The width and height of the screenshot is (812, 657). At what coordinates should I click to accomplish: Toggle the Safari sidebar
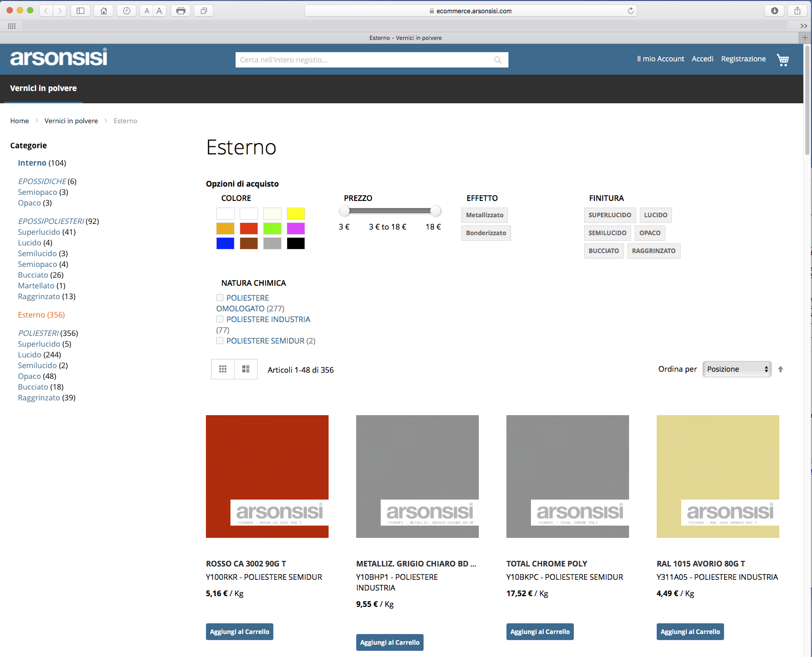(x=80, y=11)
